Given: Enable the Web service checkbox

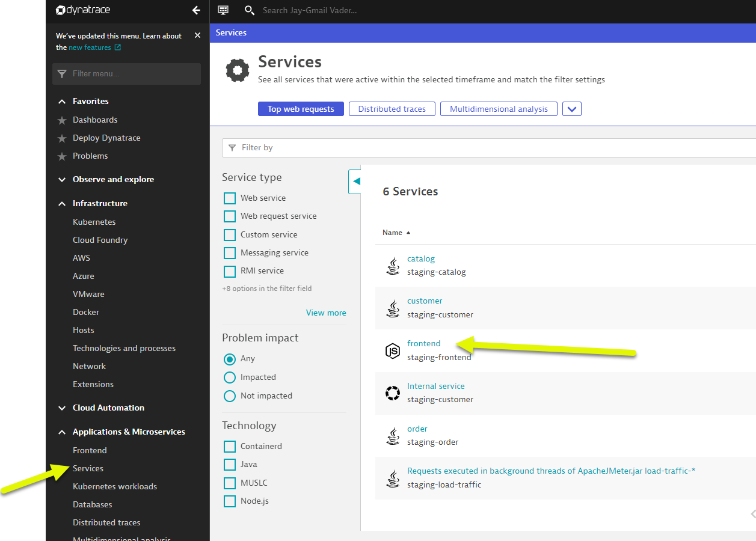Looking at the screenshot, I should coord(229,198).
